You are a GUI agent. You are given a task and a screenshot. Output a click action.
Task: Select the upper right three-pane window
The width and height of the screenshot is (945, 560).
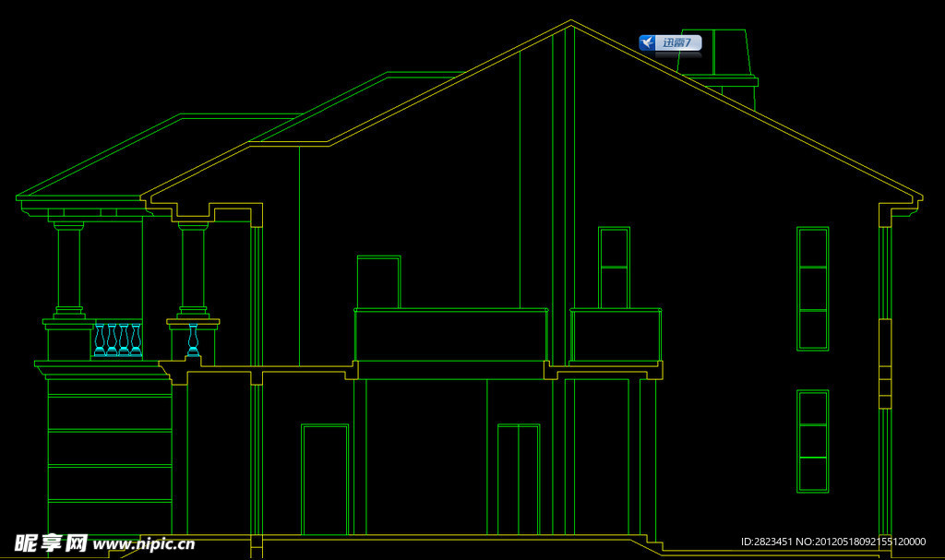tap(812, 289)
